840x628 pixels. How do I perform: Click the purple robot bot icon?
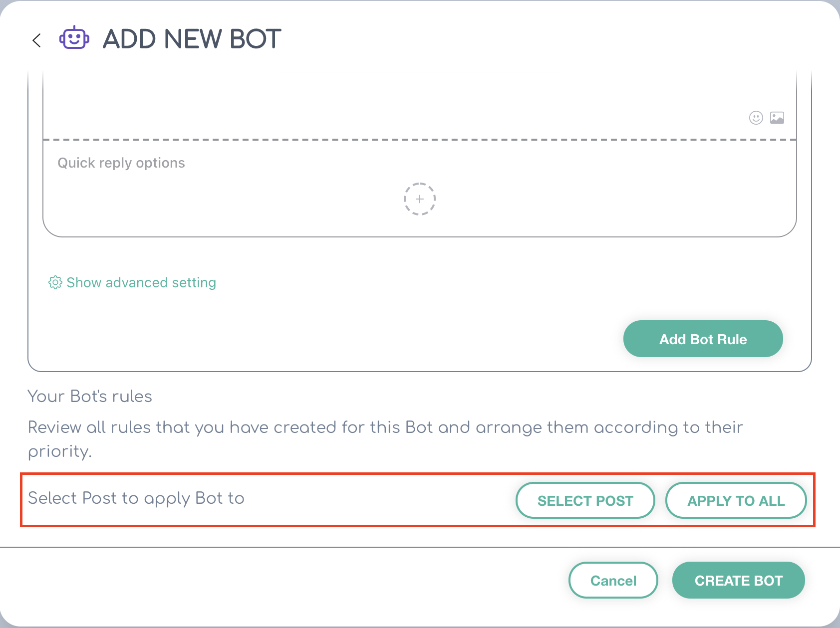coord(74,38)
